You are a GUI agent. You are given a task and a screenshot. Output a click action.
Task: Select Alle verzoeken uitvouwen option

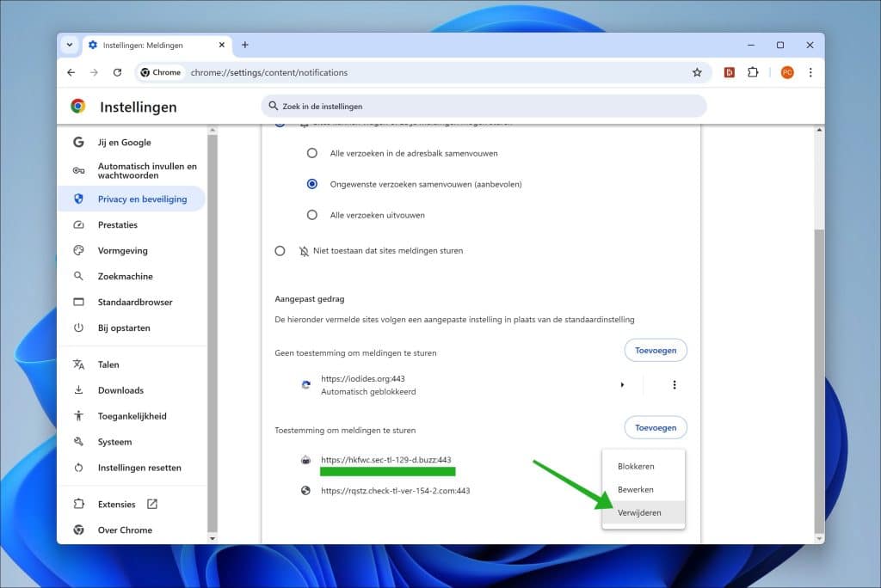311,215
